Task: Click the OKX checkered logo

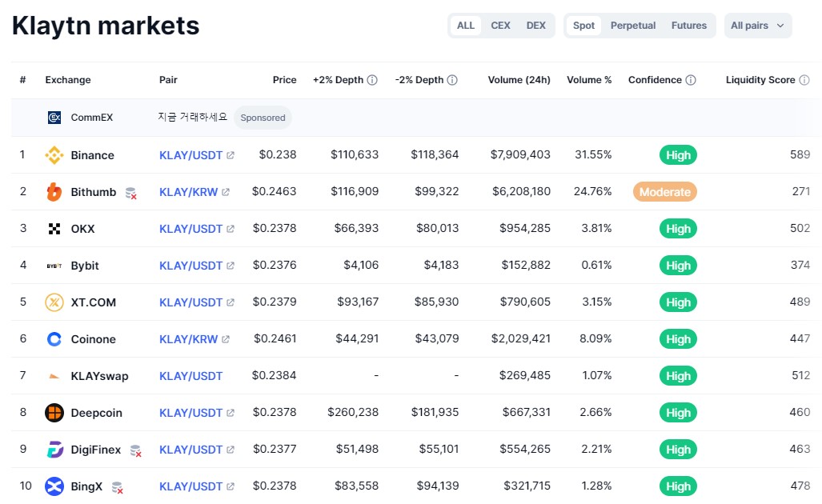Action: click(x=54, y=229)
